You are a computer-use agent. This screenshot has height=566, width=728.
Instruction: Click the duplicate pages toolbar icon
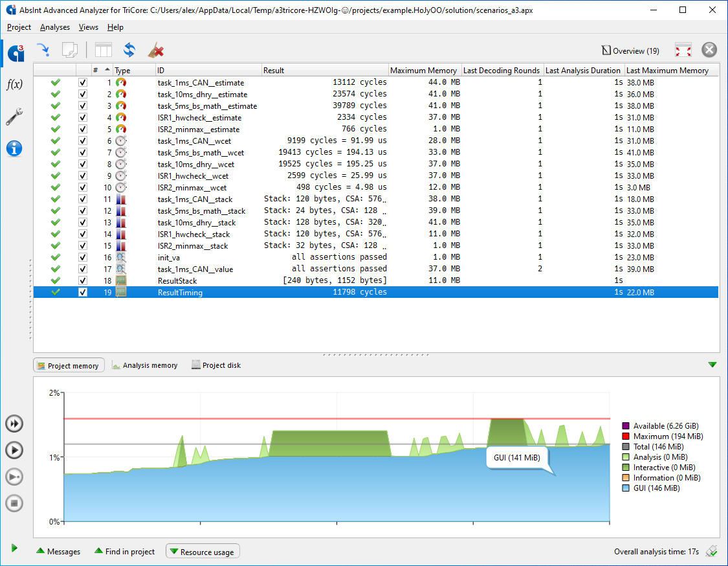coord(70,50)
